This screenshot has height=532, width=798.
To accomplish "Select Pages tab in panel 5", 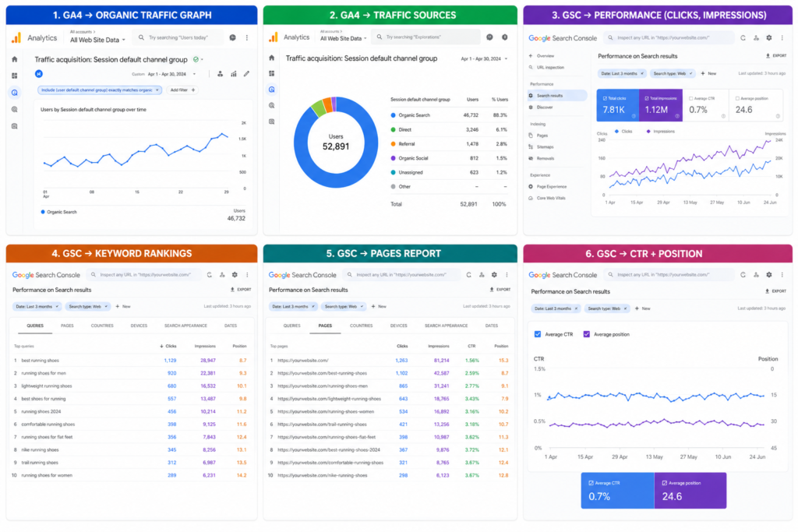I will pos(325,326).
